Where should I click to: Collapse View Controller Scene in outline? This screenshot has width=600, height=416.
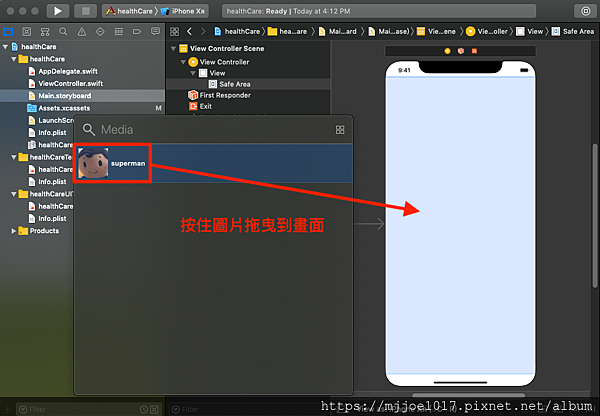point(173,49)
